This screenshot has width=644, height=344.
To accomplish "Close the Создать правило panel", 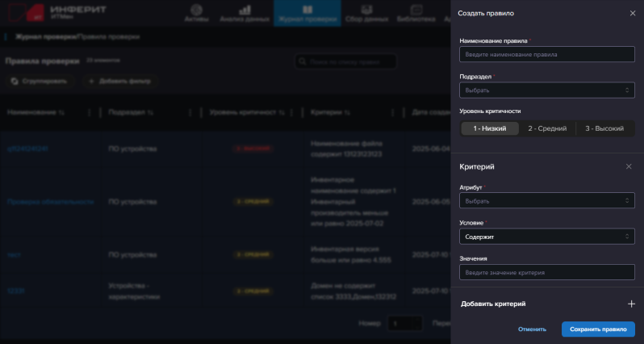I will [x=632, y=14].
